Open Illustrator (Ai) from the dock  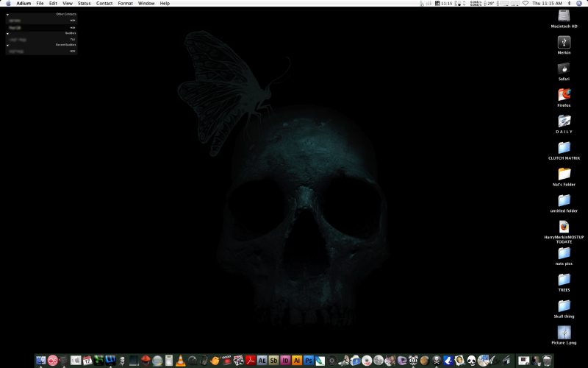[x=297, y=361]
